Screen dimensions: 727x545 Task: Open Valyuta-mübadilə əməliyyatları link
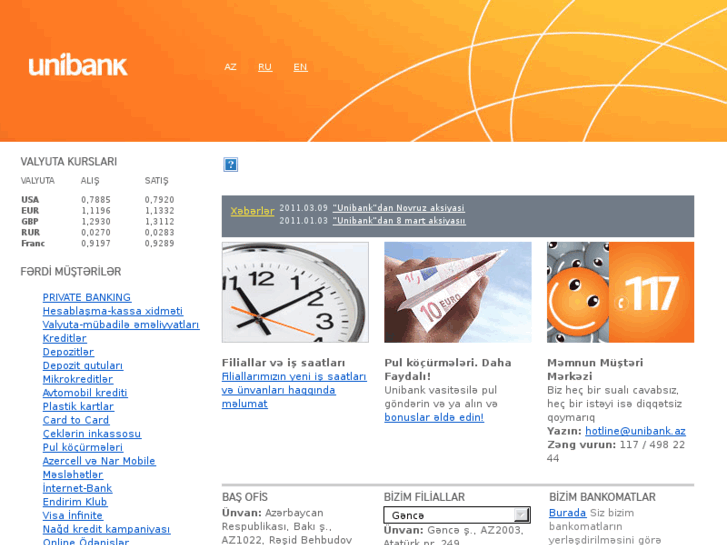coord(121,325)
